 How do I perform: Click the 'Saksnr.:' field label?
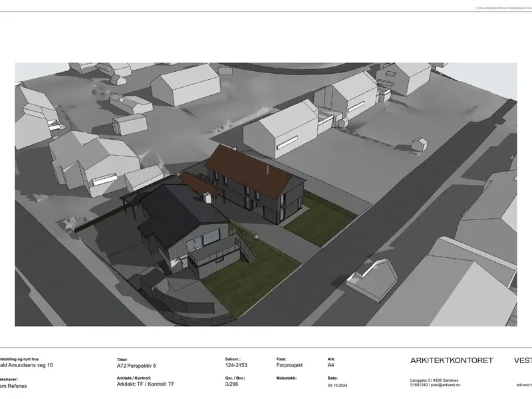click(x=233, y=359)
